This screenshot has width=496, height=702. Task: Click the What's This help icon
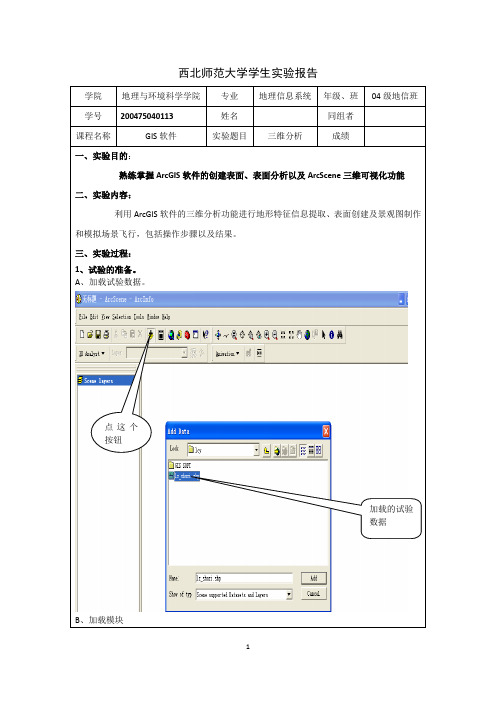point(205,334)
